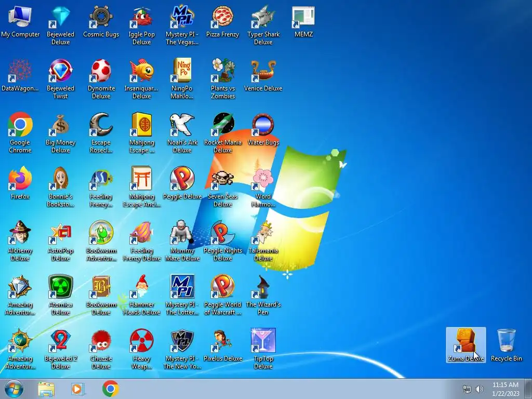Screen dimensions: 532x399
Task: Click the Show desktop strip
Action: click(528, 389)
